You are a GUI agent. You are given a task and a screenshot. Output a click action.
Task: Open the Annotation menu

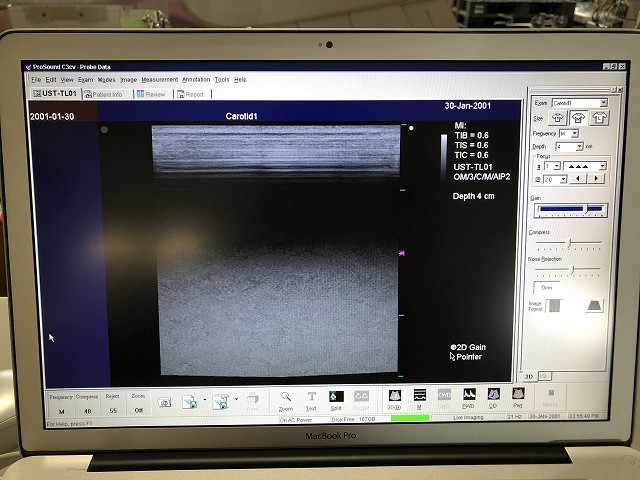click(x=196, y=80)
